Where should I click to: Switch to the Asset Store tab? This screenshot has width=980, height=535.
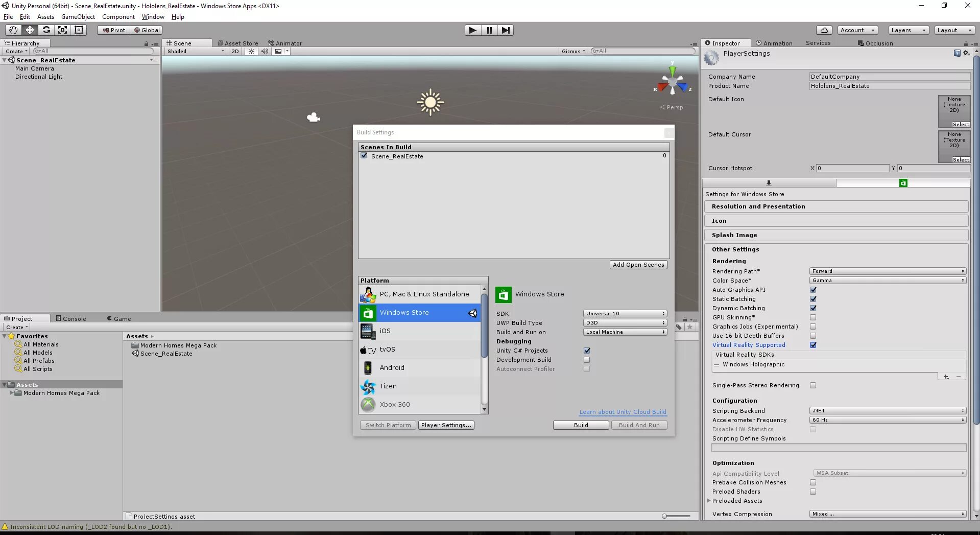pyautogui.click(x=238, y=43)
